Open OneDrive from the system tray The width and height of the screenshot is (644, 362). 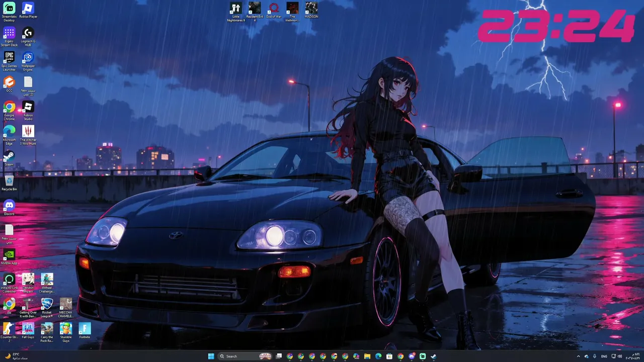587,356
